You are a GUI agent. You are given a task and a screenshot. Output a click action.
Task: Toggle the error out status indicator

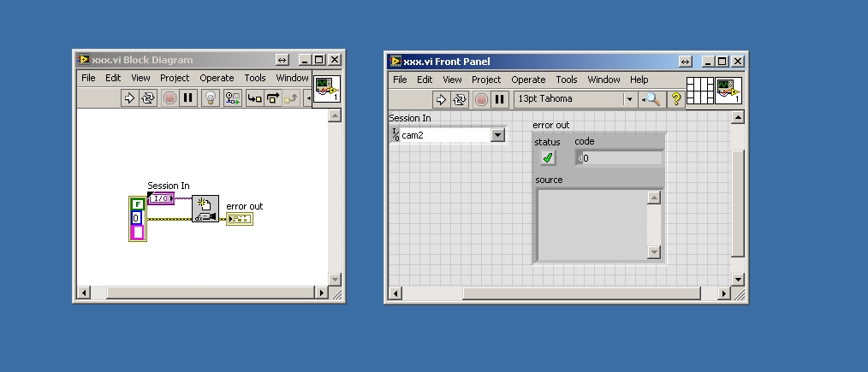pyautogui.click(x=548, y=158)
